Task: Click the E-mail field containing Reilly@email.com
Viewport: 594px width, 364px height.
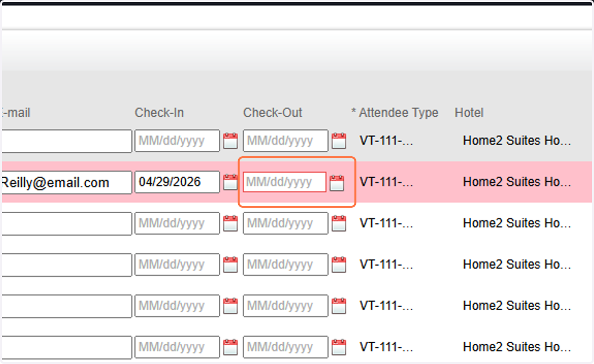Action: coord(67,182)
